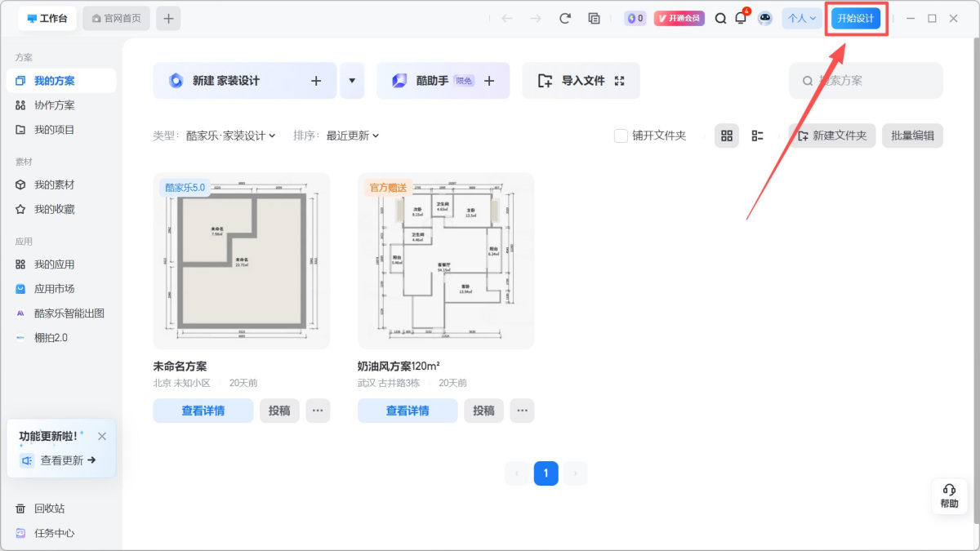The height and width of the screenshot is (551, 980).
Task: Open the multi-window icon beside refresh
Action: [595, 19]
